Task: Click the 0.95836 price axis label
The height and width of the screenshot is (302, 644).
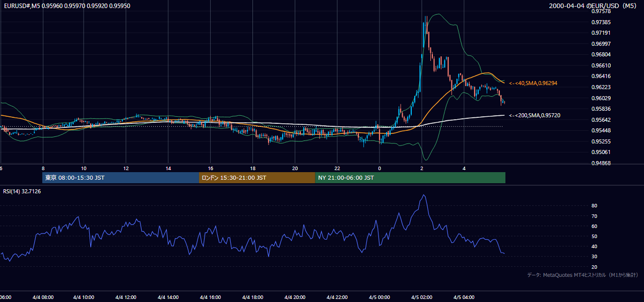Action: coord(601,109)
